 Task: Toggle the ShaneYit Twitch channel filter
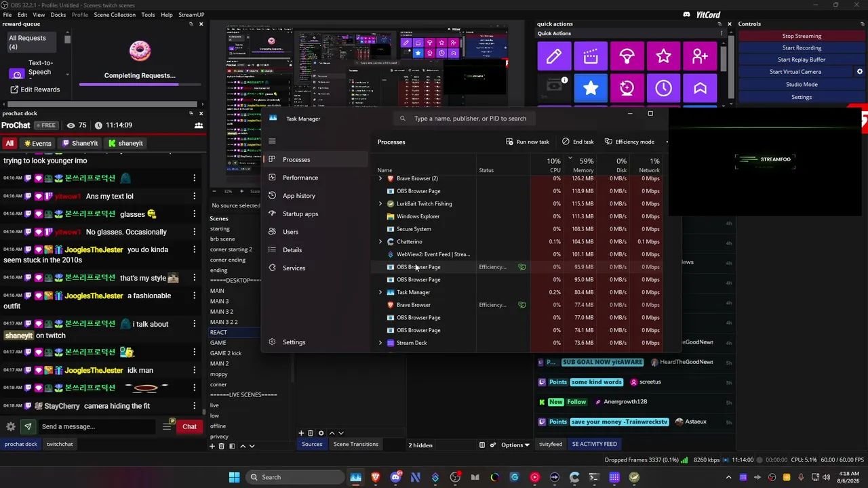click(x=81, y=143)
